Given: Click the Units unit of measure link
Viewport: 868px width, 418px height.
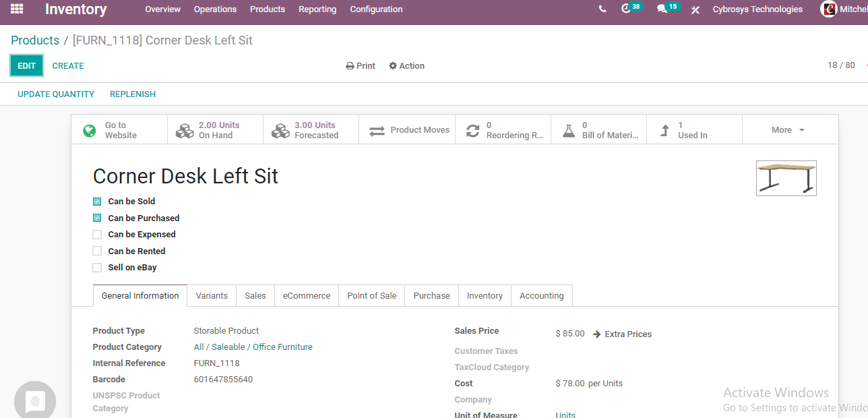Looking at the screenshot, I should click(565, 414).
